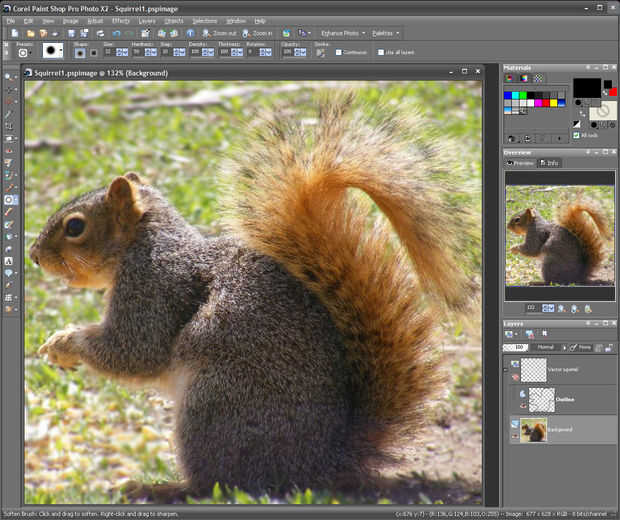Click the black foreground color swatch
Viewport: 620px width, 520px height.
click(x=586, y=88)
